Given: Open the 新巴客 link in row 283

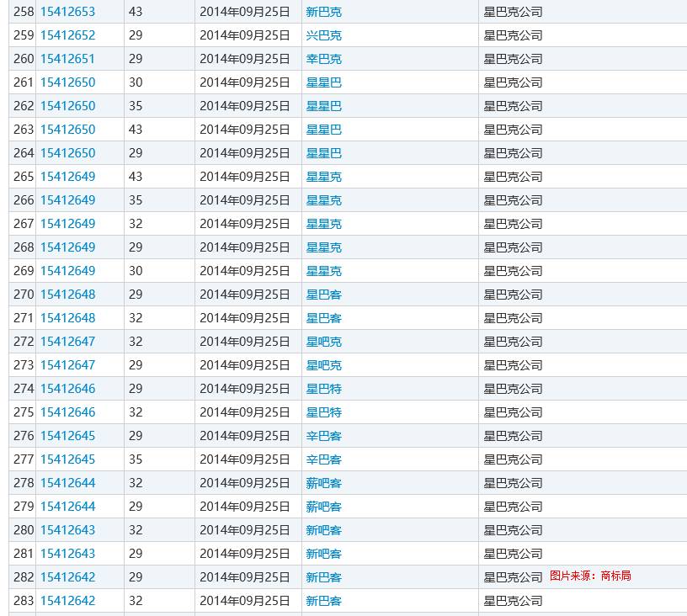Looking at the screenshot, I should (x=324, y=601).
